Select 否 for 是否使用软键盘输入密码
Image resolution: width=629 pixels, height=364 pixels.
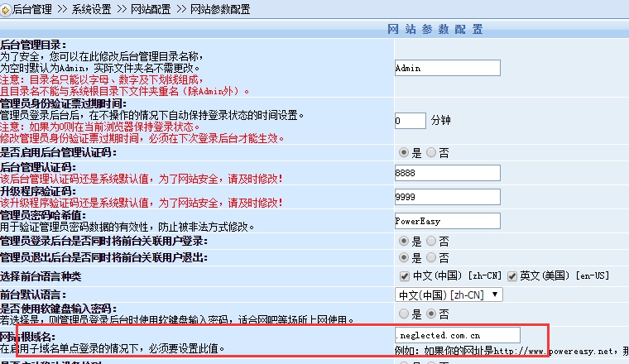(x=431, y=314)
